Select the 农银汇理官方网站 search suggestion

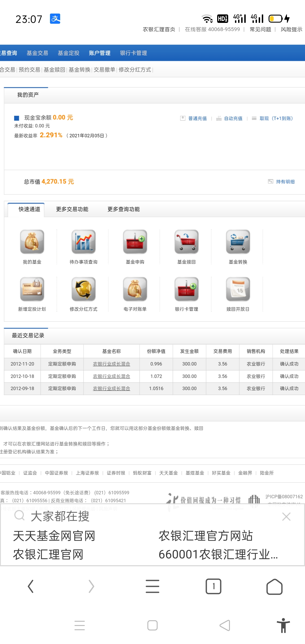coord(206,536)
